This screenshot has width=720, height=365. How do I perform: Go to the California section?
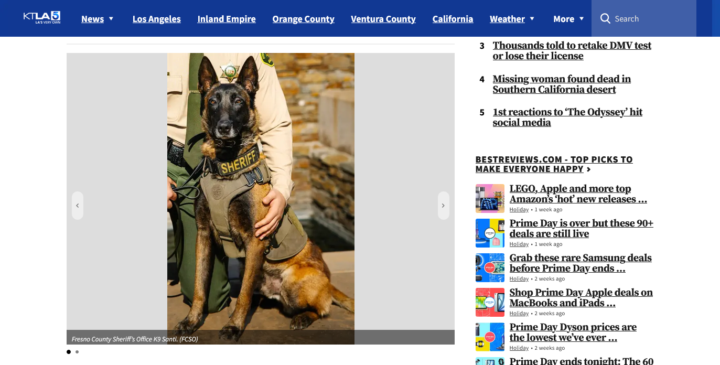coord(452,19)
